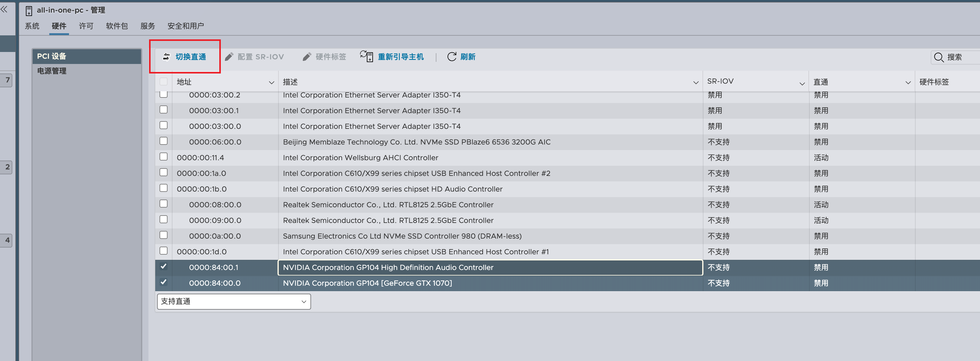Viewport: 980px width, 361px height.
Task: Open the SR-IOV column header dropdown arrow
Action: [802, 83]
